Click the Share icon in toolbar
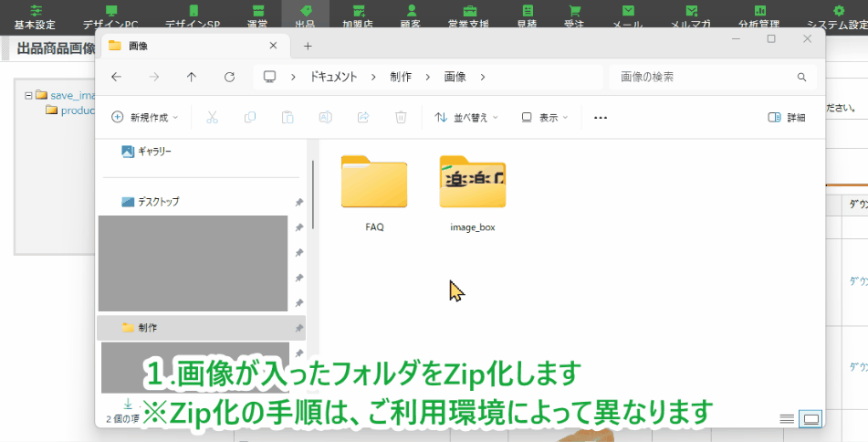The width and height of the screenshot is (868, 442). (363, 118)
